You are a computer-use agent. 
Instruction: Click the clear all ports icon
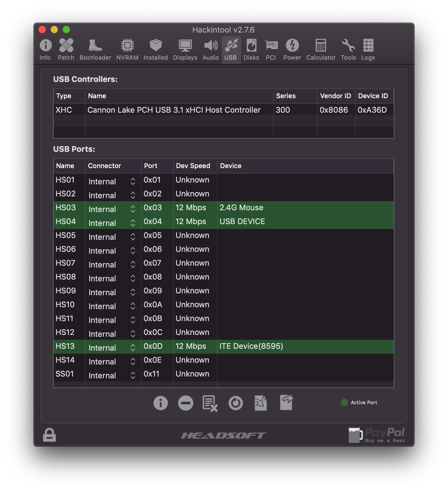pos(210,403)
